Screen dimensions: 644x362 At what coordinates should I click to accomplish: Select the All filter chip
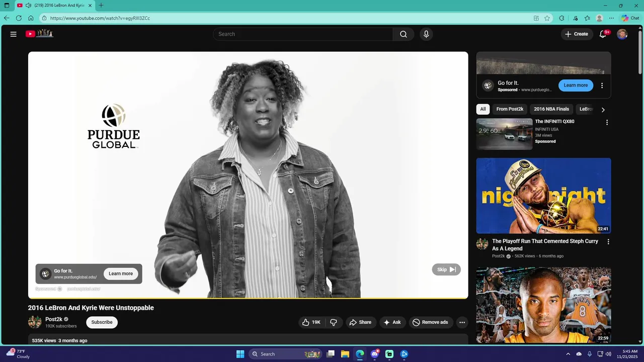[483, 109]
